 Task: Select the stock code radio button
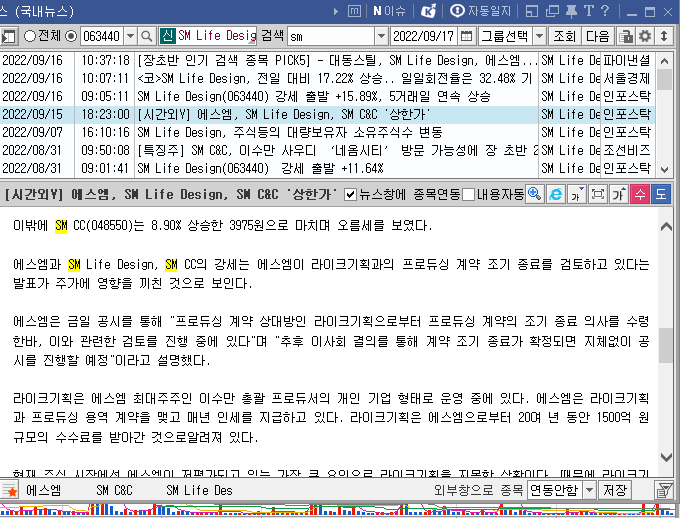[71, 36]
